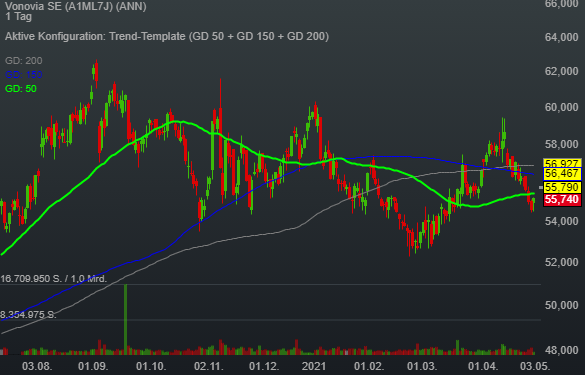This screenshot has height=375, width=585.
Task: Click the 50,000 price axis value
Action: [x=561, y=305]
